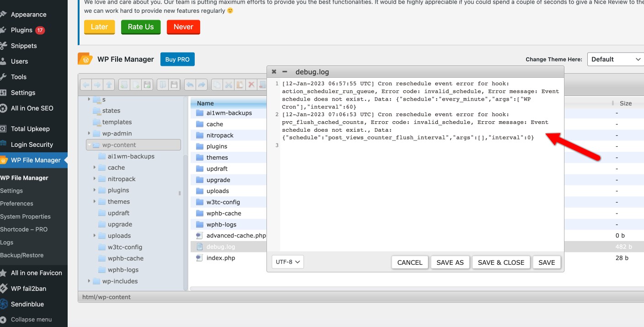Click the Sendinblue sidebar icon
The height and width of the screenshot is (327, 644).
[4, 304]
